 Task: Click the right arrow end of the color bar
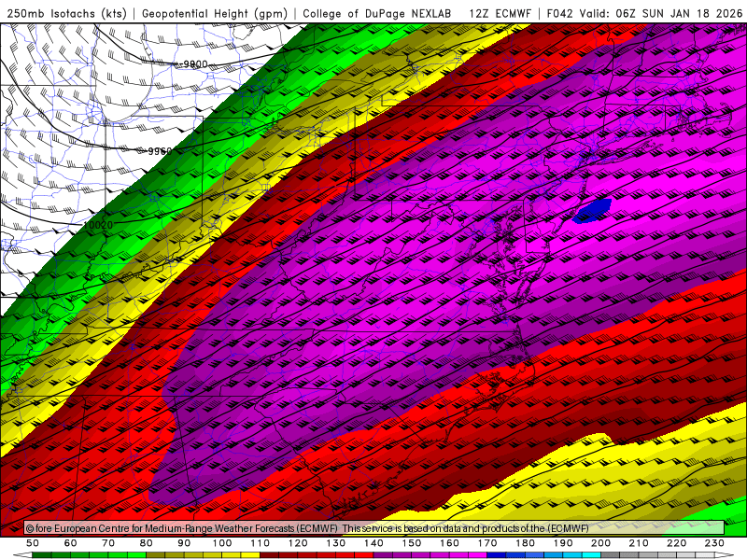725,555
